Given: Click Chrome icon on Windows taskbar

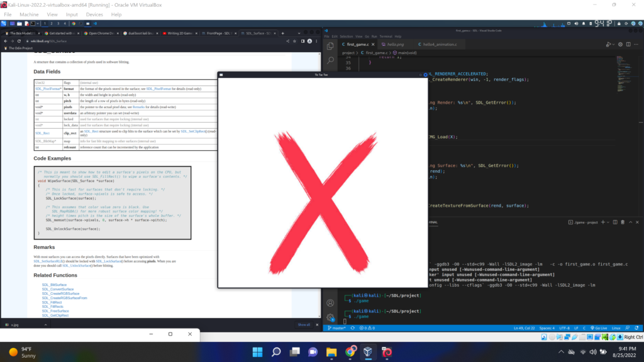Looking at the screenshot, I should pos(350,352).
